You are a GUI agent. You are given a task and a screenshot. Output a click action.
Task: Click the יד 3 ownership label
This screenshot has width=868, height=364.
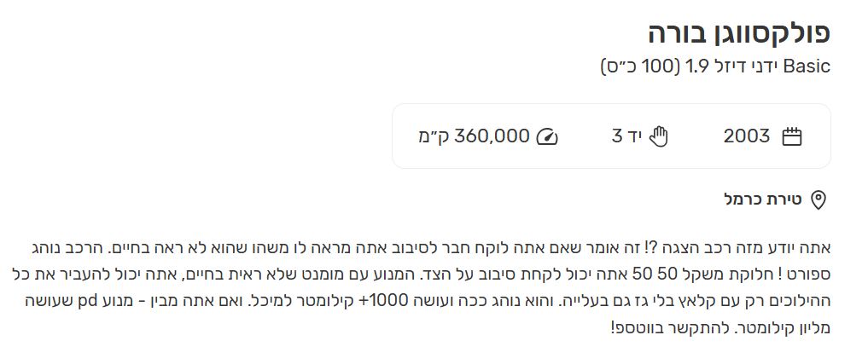pyautogui.click(x=625, y=136)
